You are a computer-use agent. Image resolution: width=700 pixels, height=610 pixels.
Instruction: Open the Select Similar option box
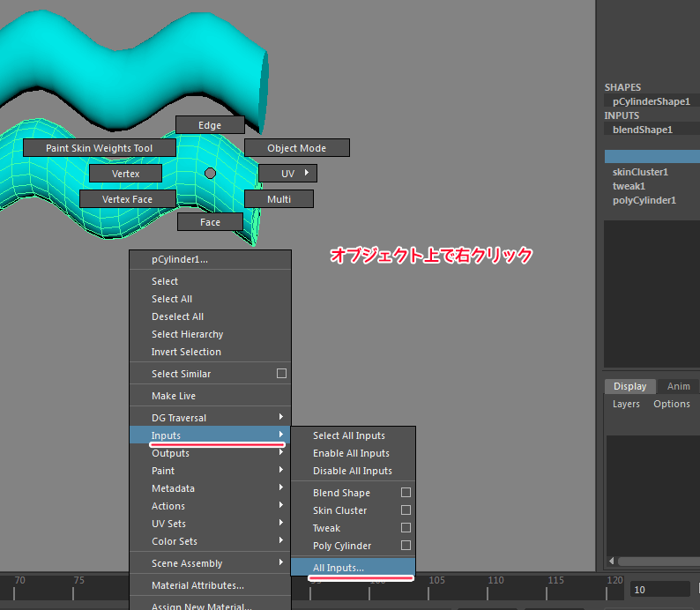click(x=281, y=374)
